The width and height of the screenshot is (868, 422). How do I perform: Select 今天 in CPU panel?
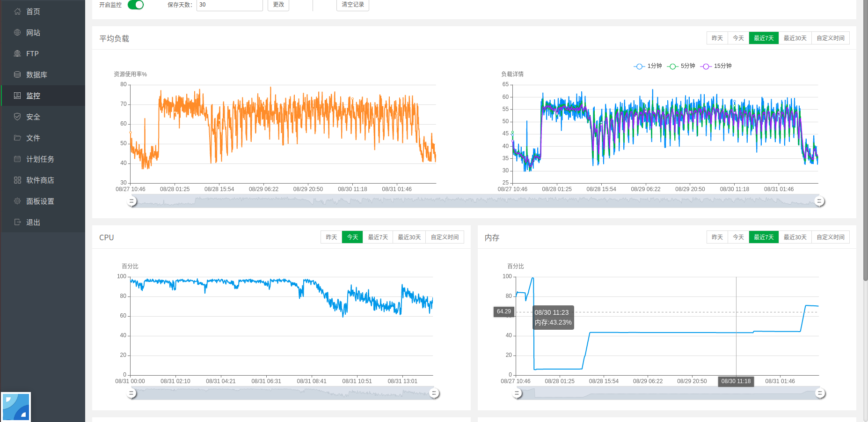click(352, 237)
